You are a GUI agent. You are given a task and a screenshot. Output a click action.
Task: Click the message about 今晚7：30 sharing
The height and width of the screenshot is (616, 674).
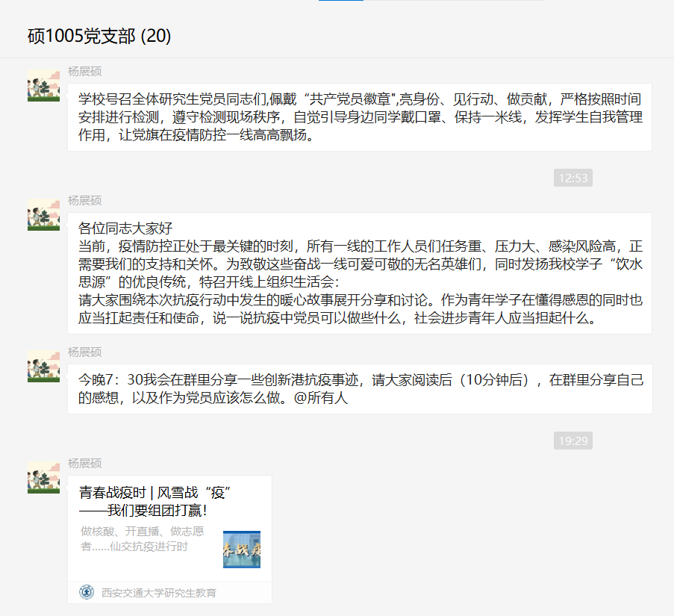(359, 389)
